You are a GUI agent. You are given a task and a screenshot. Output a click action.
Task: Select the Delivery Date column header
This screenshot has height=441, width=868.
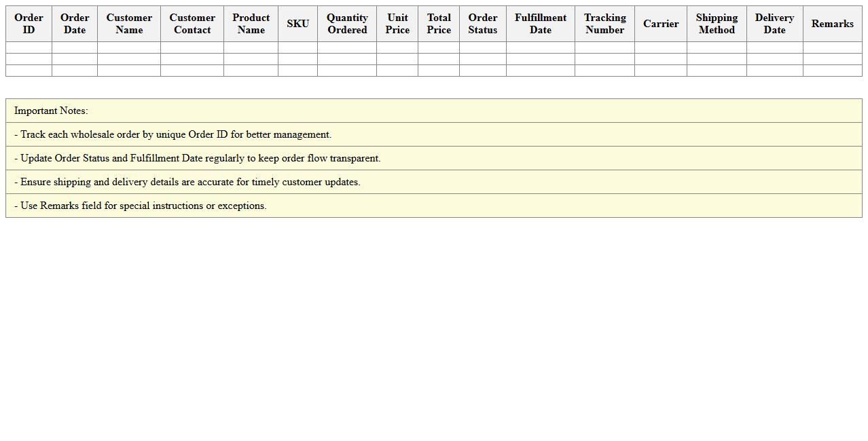click(774, 23)
